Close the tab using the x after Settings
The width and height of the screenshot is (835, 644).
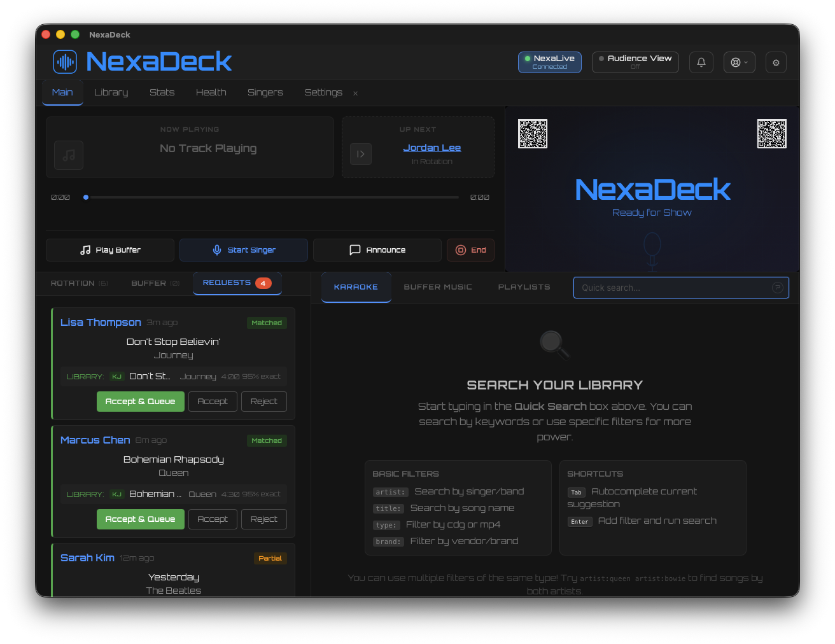355,94
